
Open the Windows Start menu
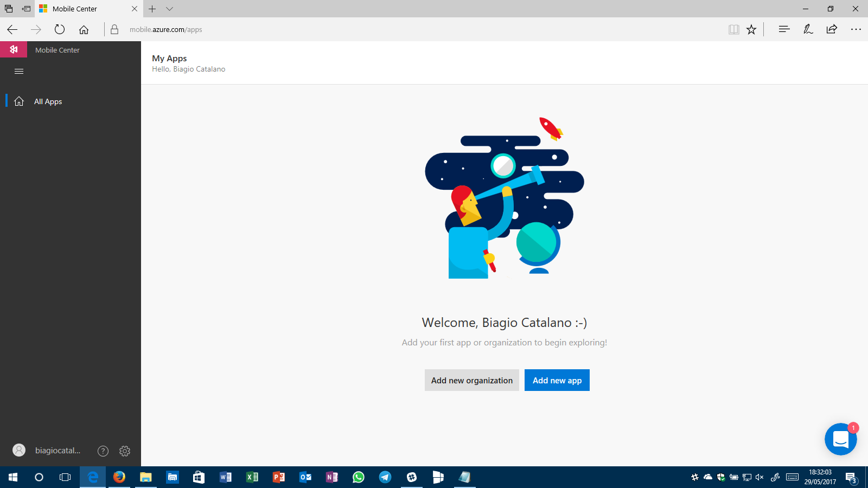click(13, 477)
